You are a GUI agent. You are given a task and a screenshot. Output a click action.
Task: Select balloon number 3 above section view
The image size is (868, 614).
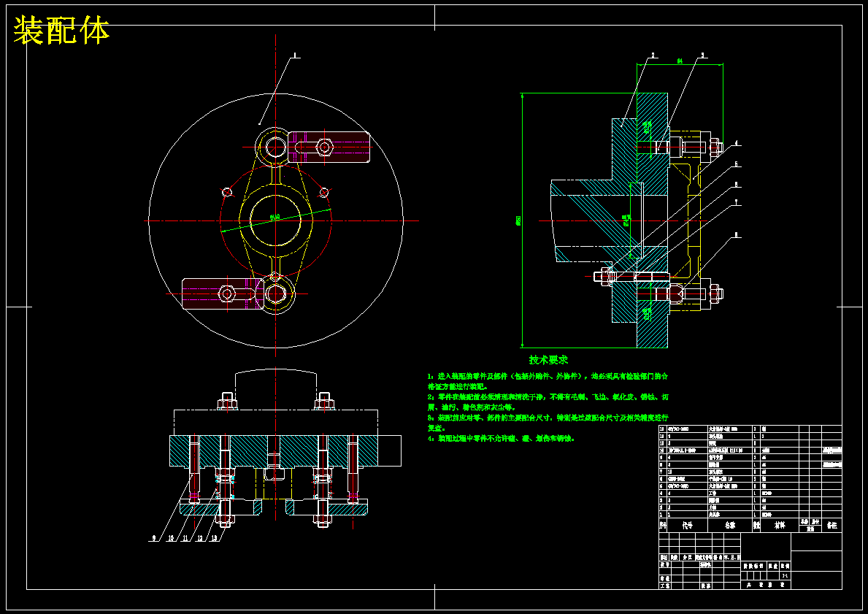(702, 55)
